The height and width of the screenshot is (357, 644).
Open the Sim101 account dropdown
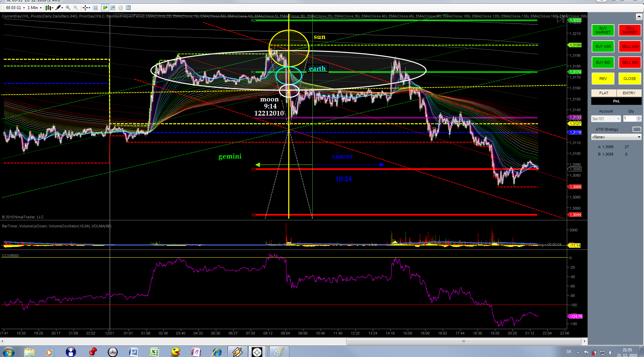[x=606, y=119]
